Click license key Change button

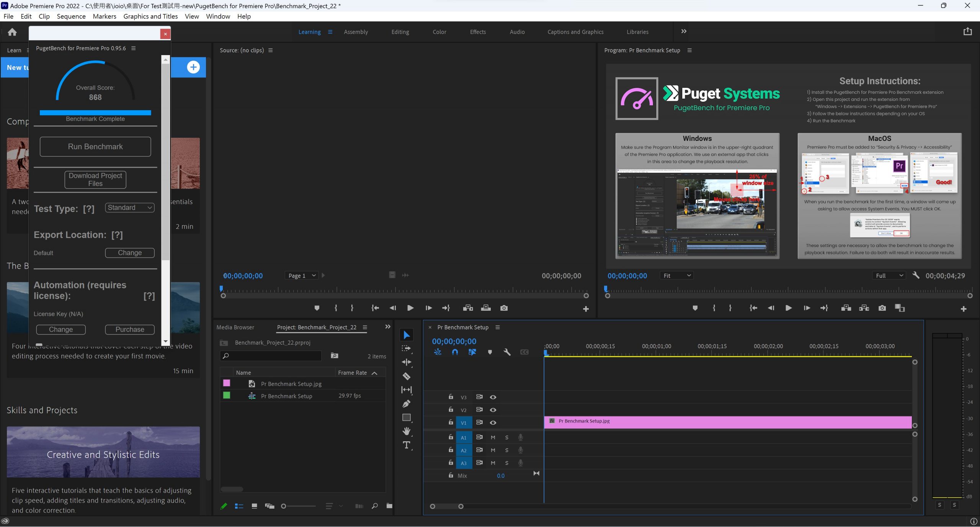(61, 330)
